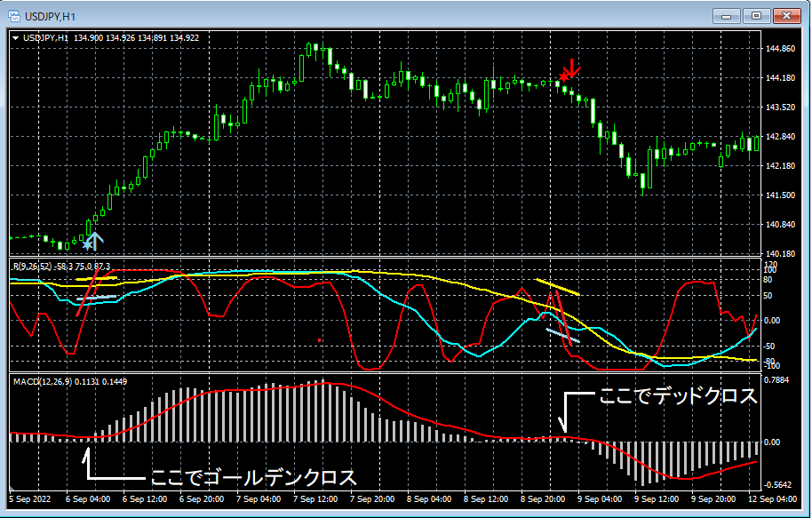Click the 6 Sep 12:00 time label
812x518 pixels.
click(x=145, y=499)
